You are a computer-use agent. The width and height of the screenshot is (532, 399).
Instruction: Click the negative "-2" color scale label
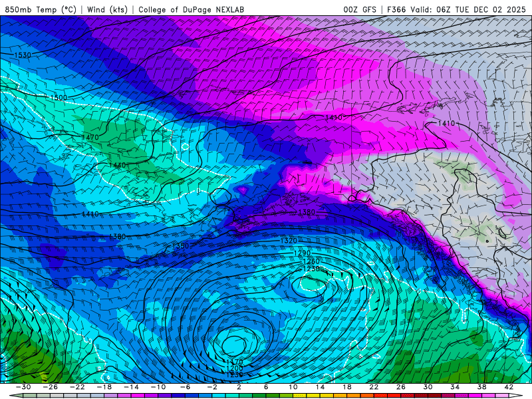(211, 387)
